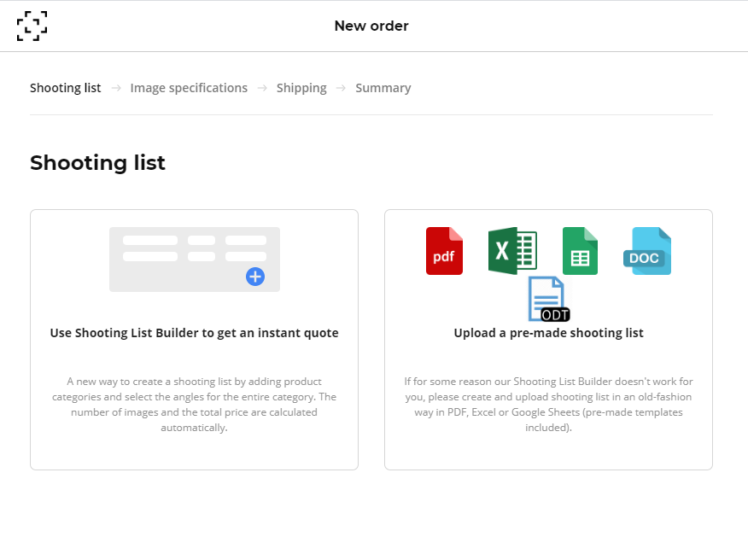
Task: Jump to the Summary step
Action: point(383,88)
